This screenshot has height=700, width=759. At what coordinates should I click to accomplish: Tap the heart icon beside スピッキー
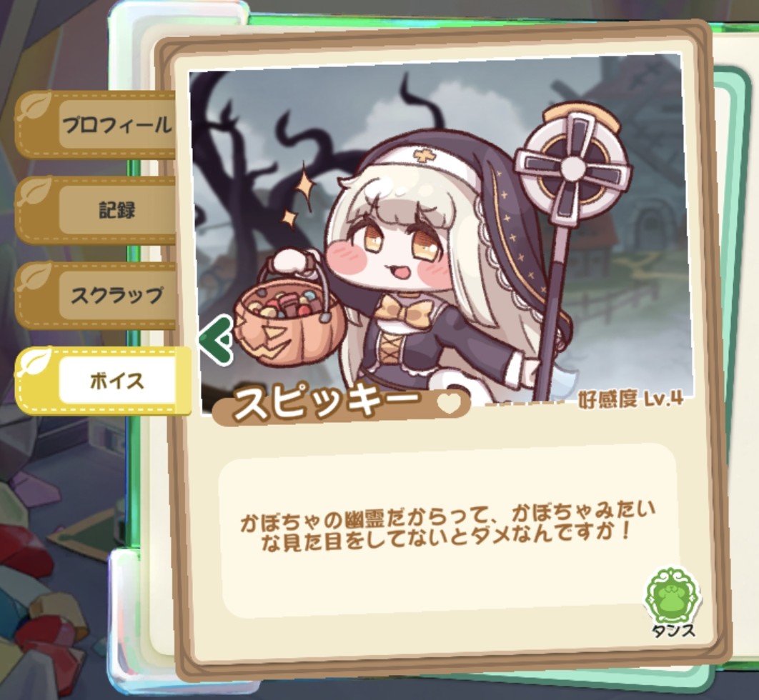[x=449, y=404]
